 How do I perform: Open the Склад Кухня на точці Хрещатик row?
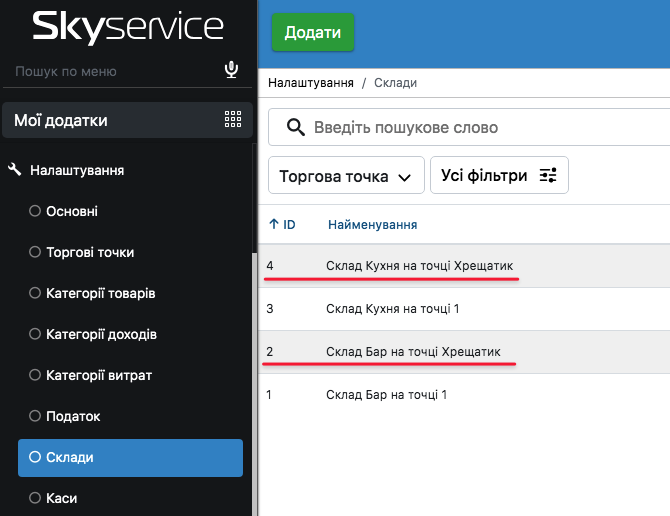coord(419,266)
